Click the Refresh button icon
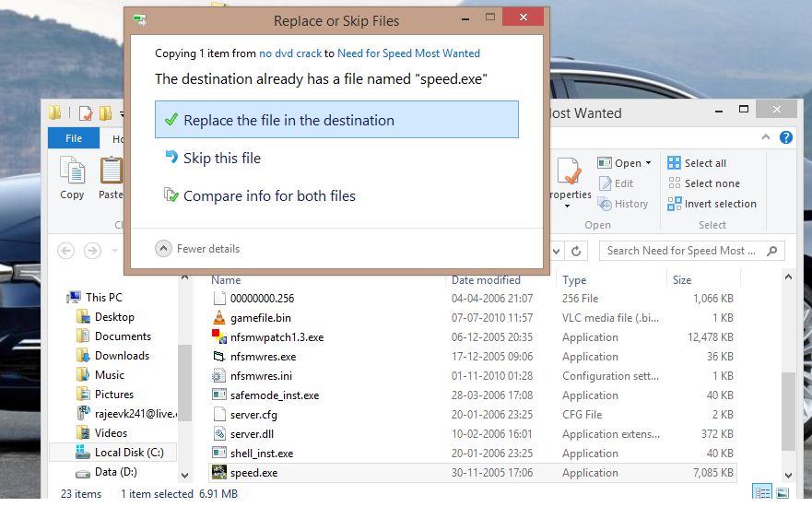 tap(576, 251)
